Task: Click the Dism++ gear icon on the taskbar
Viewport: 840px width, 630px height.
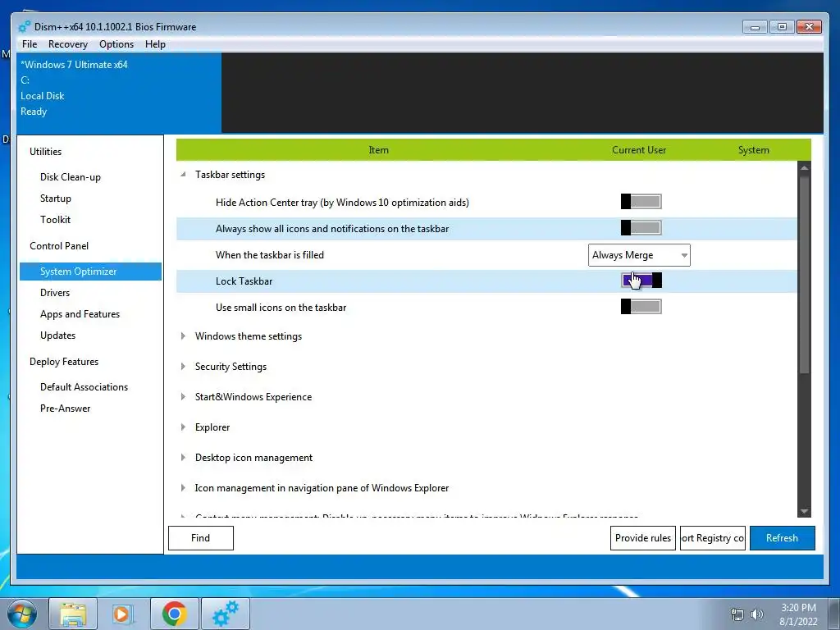Action: tap(226, 614)
